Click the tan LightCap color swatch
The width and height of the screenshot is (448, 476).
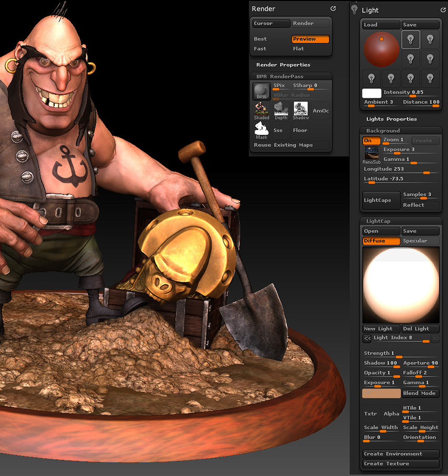381,393
